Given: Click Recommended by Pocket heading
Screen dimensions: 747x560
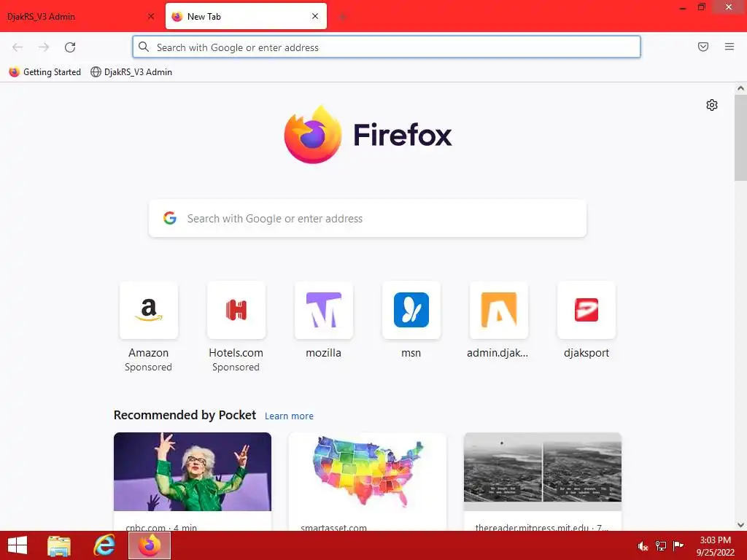Looking at the screenshot, I should pyautogui.click(x=185, y=415).
